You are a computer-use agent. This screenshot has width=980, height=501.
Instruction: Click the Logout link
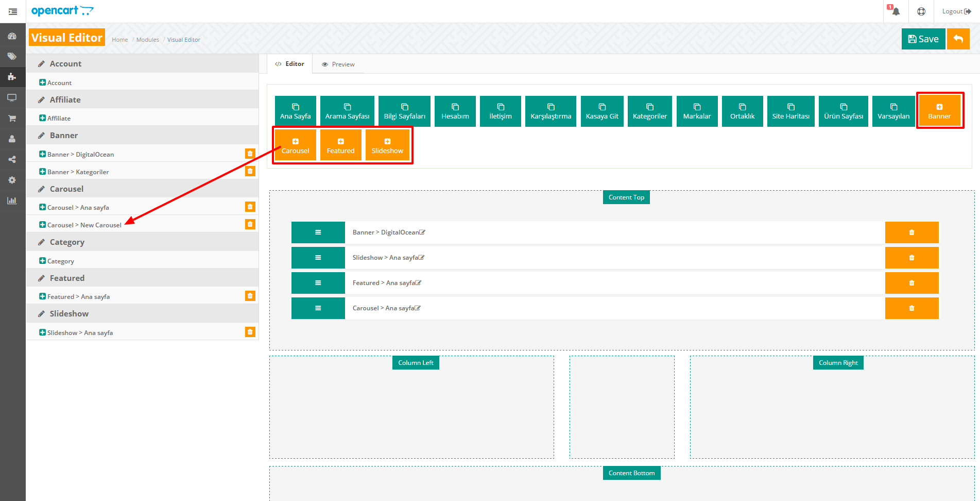(955, 11)
